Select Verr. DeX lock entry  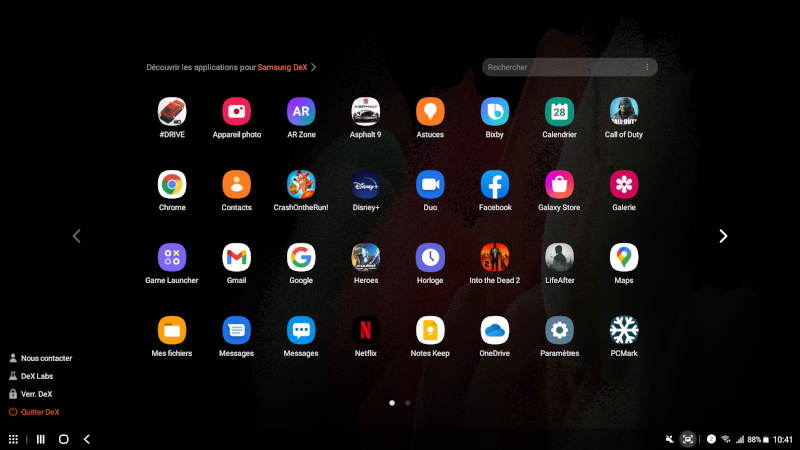click(31, 394)
